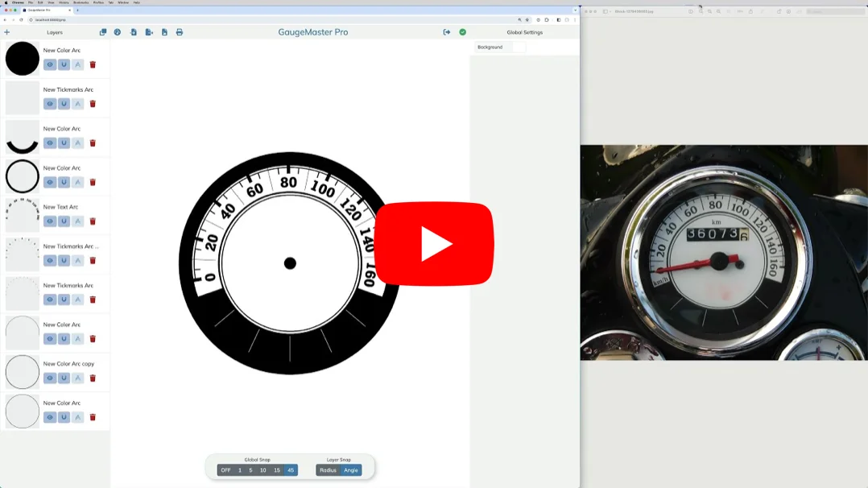Delete layer with bottom black arc thumbnail
The image size is (868, 488).
click(93, 143)
